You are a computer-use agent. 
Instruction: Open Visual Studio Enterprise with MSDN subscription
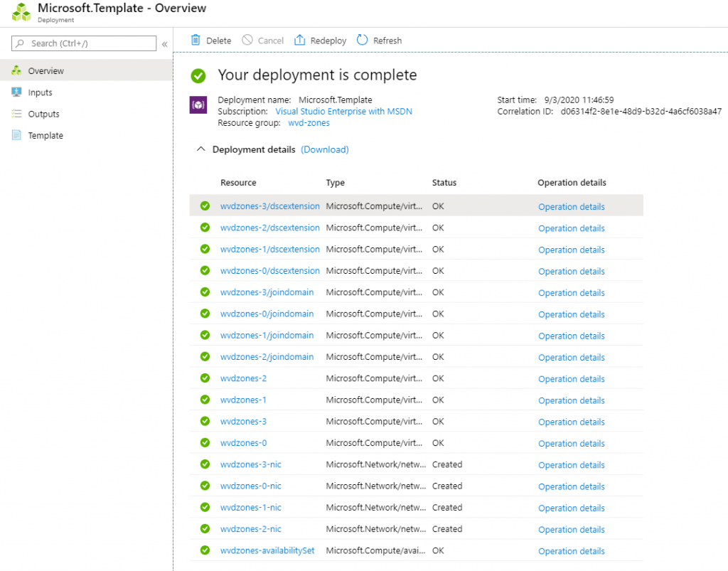(343, 112)
